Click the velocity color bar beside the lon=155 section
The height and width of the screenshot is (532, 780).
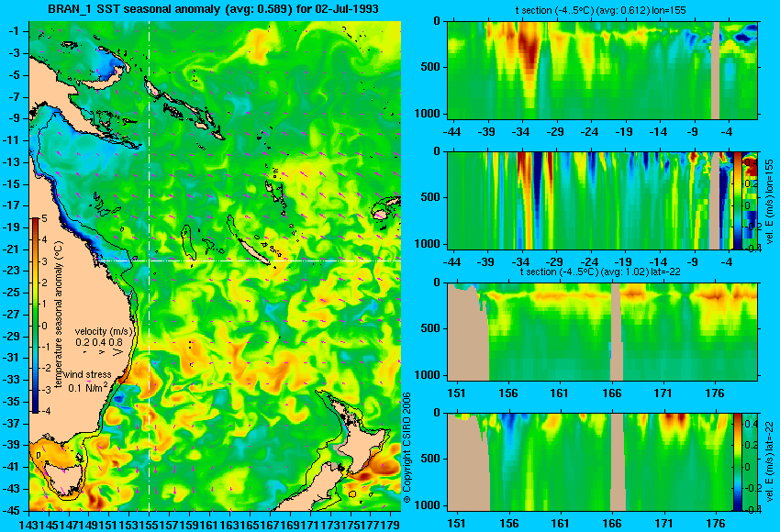tap(737, 200)
